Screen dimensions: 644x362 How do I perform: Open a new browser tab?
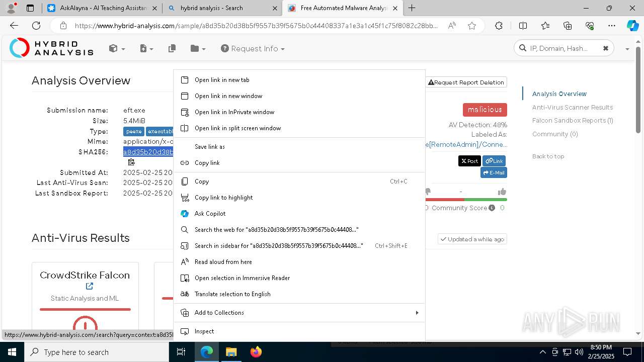tap(412, 8)
